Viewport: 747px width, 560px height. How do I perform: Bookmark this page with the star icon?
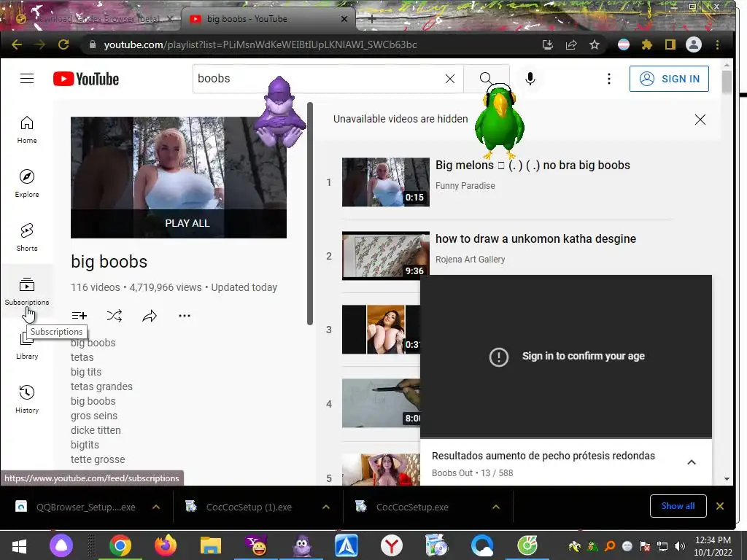[x=594, y=44]
